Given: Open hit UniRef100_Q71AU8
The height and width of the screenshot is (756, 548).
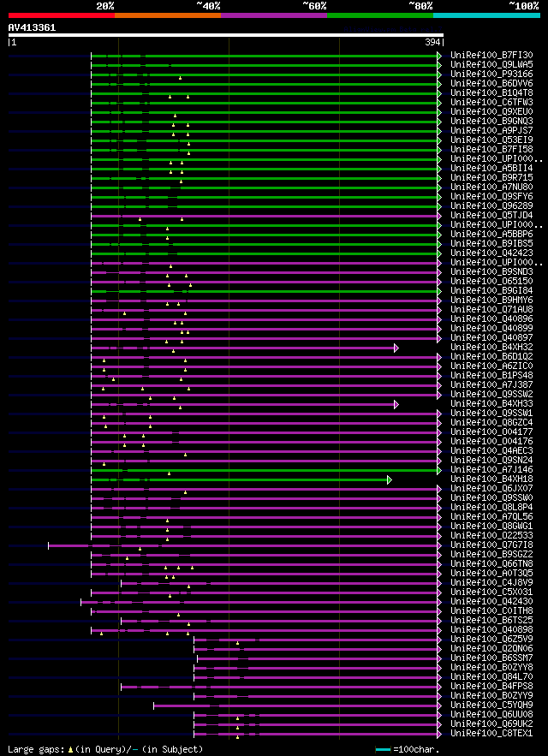Looking at the screenshot, I should point(491,310).
